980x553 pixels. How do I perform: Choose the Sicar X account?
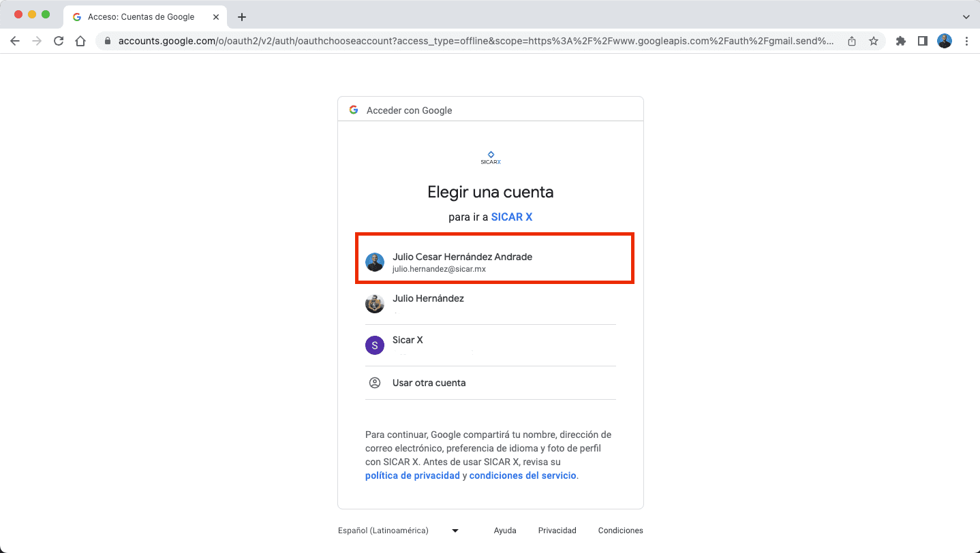pyautogui.click(x=491, y=345)
